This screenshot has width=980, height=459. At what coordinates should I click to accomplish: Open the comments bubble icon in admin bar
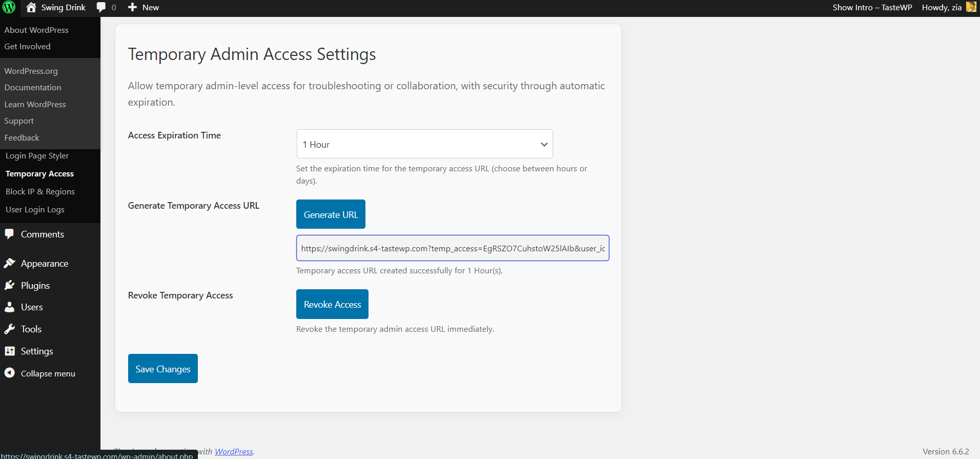[101, 7]
